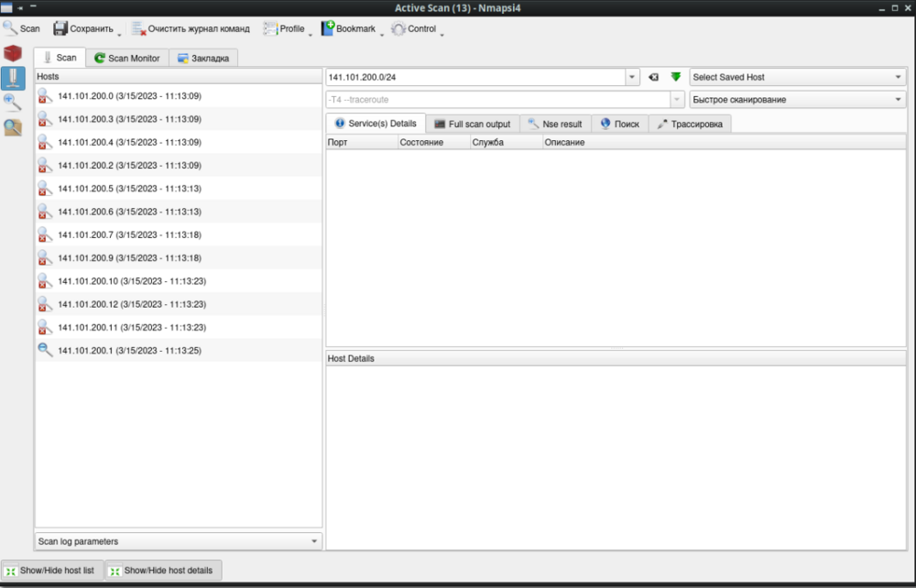Click the Состояние column header

tap(421, 143)
